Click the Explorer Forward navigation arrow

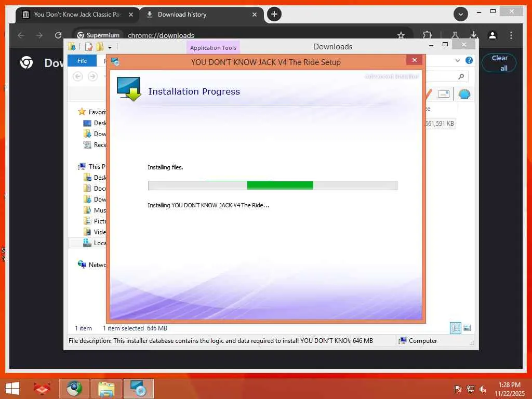click(92, 76)
